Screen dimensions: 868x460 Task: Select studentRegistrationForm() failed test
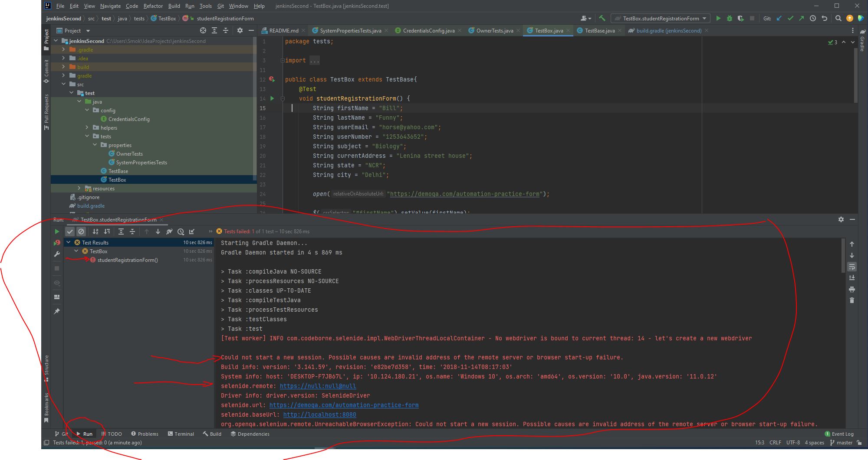click(x=128, y=260)
